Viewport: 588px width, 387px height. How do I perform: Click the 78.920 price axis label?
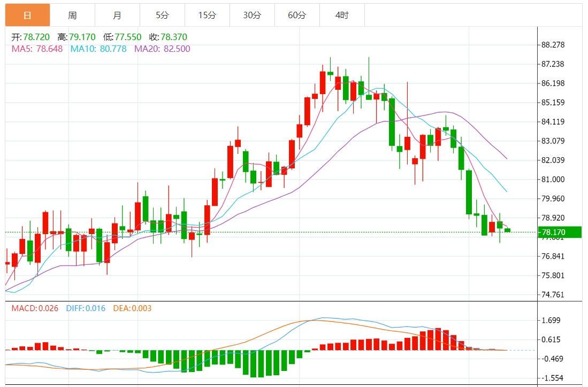point(553,218)
